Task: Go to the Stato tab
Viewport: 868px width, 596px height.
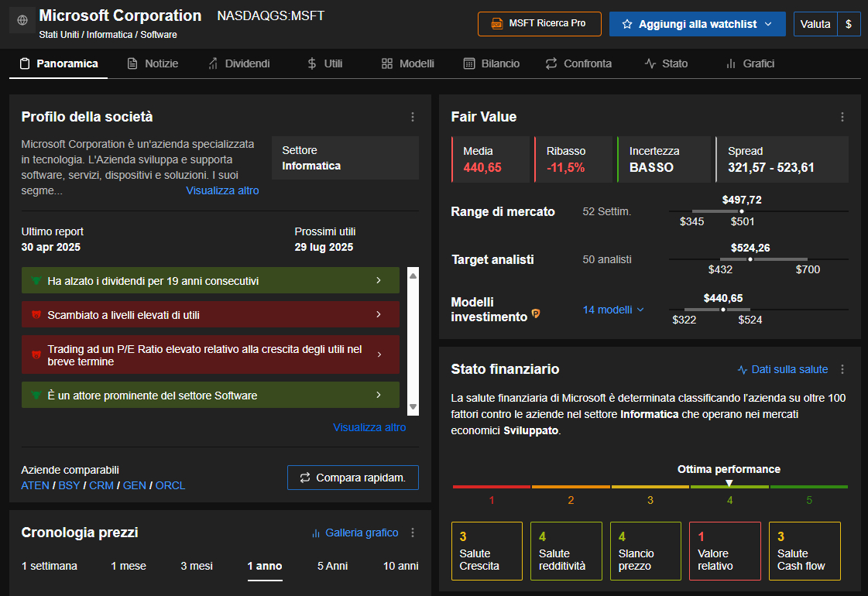Action: click(x=667, y=63)
